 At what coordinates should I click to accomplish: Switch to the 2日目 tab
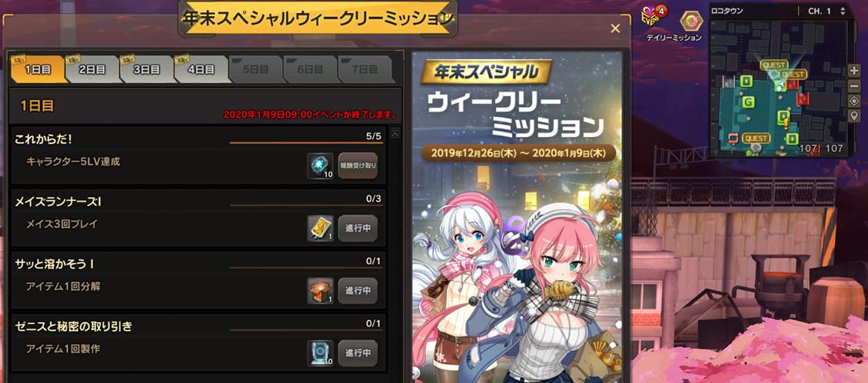[x=92, y=70]
